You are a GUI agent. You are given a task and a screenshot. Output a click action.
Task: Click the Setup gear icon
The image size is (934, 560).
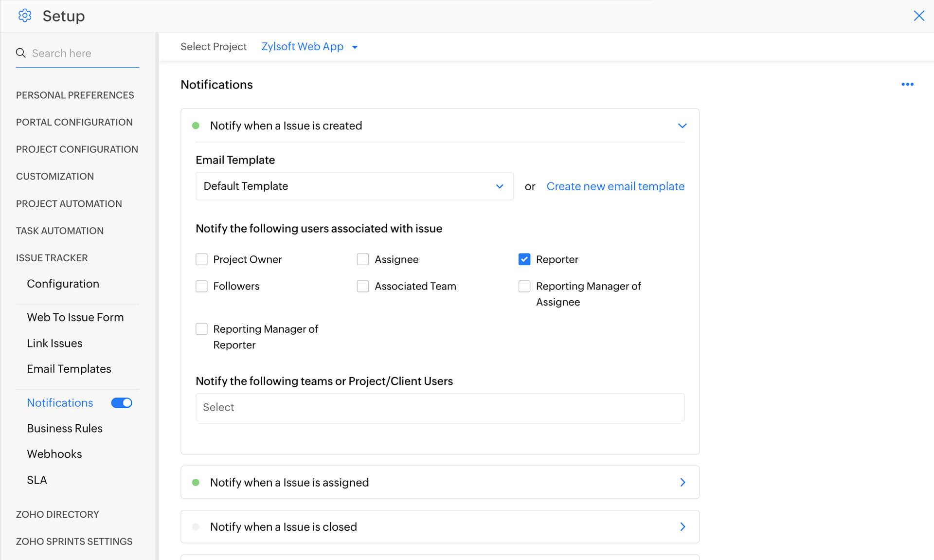[x=25, y=16]
